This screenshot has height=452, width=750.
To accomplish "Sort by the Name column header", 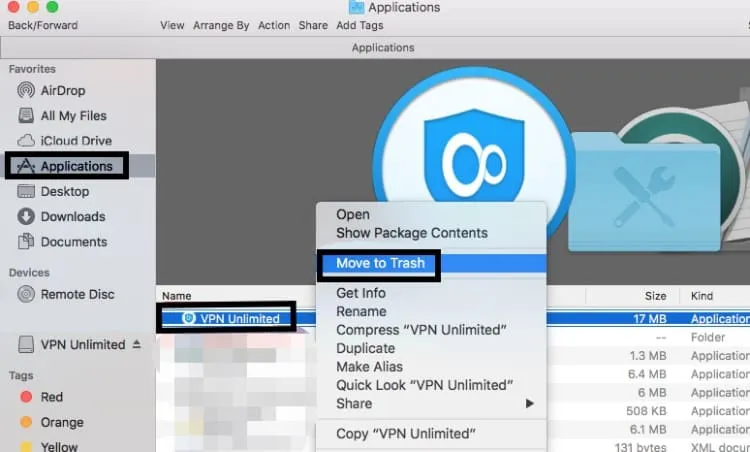I will coord(176,296).
